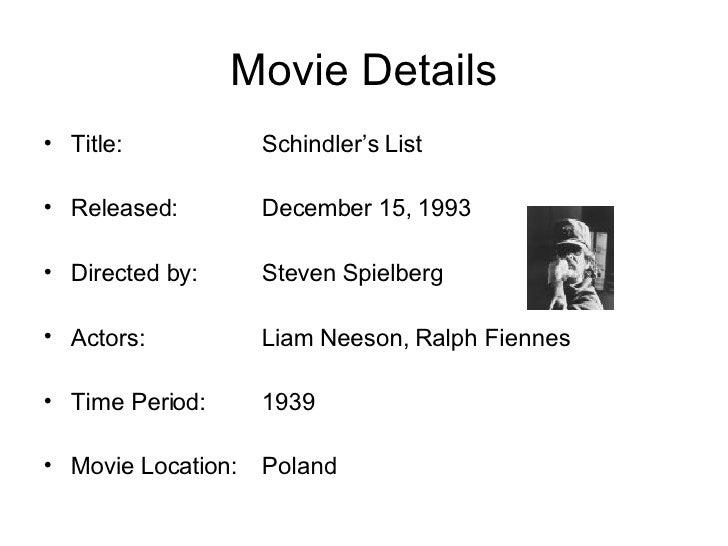Select the 1939 year value
Screen dimensions: 728x546
pyautogui.click(x=289, y=402)
